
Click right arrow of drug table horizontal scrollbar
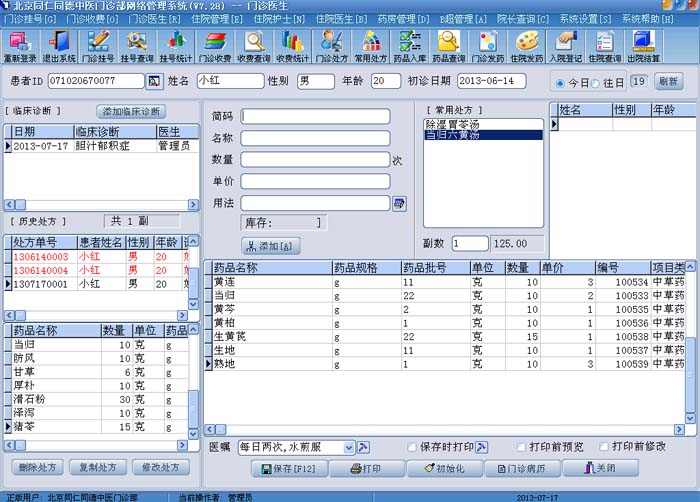pyautogui.click(x=679, y=430)
